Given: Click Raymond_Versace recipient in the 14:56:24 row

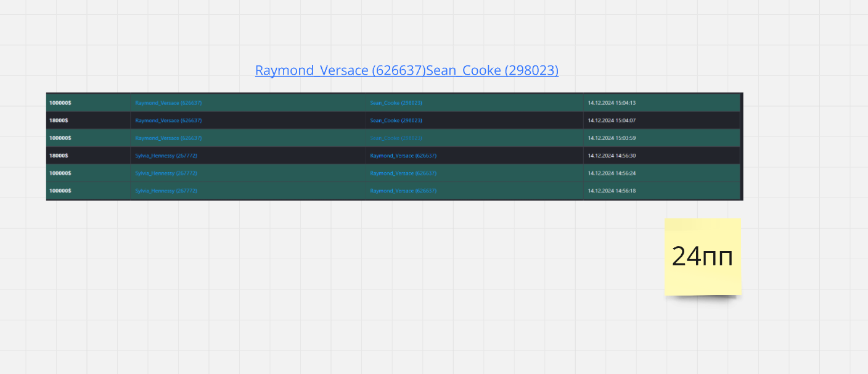Looking at the screenshot, I should pos(403,173).
